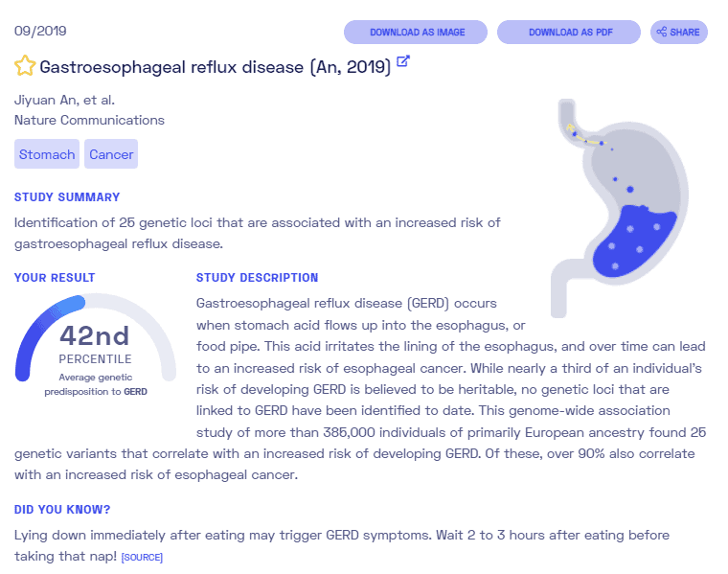Download report as PDF
The image size is (728, 574).
coord(569,32)
